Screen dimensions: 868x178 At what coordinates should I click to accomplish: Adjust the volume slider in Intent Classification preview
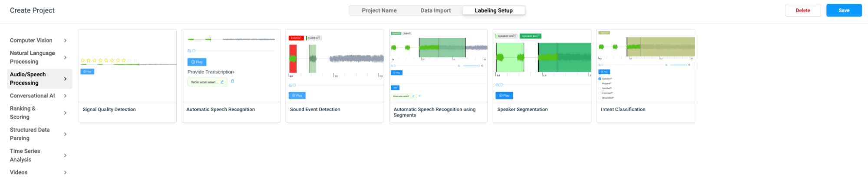click(x=678, y=65)
